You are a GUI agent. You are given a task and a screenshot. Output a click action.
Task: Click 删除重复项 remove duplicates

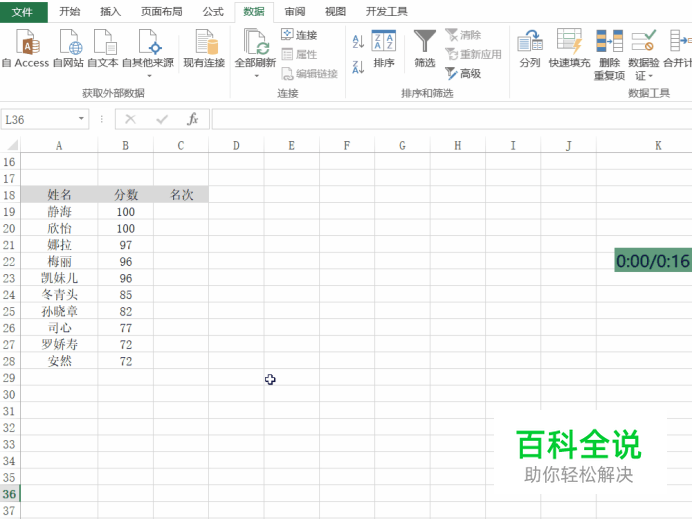pos(609,55)
